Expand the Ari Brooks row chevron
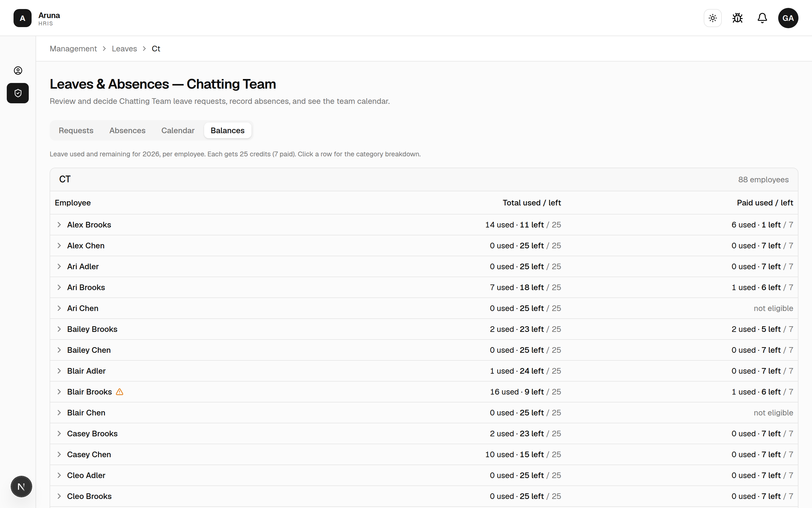 coord(59,287)
